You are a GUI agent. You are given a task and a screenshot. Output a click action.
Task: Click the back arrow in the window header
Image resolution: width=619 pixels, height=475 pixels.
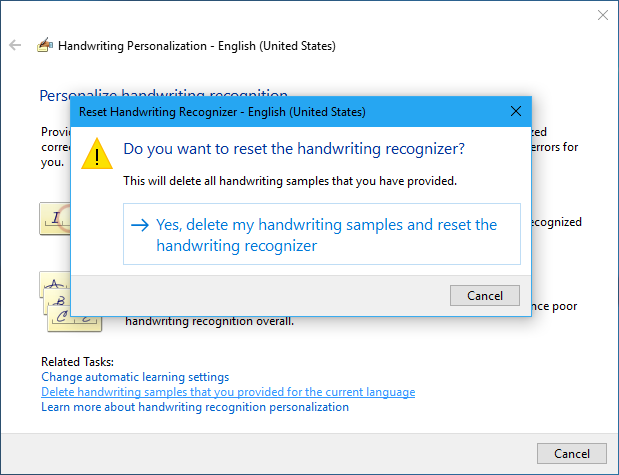(15, 46)
